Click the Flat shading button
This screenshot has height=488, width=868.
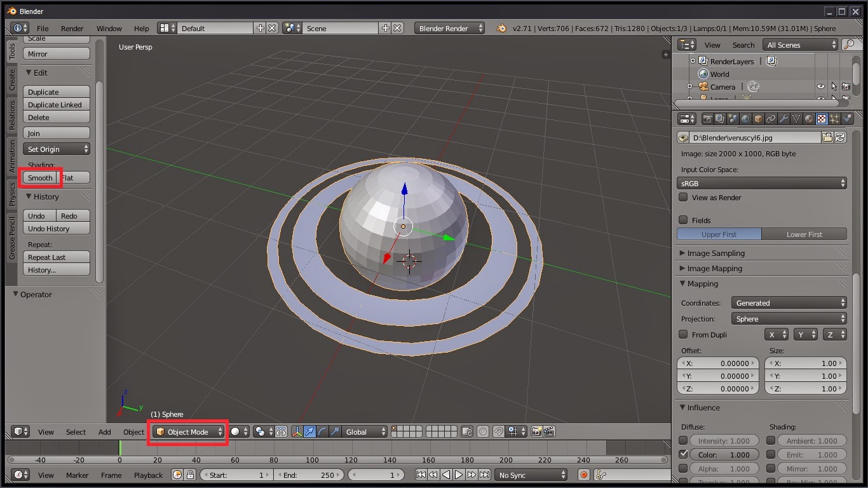pos(74,178)
